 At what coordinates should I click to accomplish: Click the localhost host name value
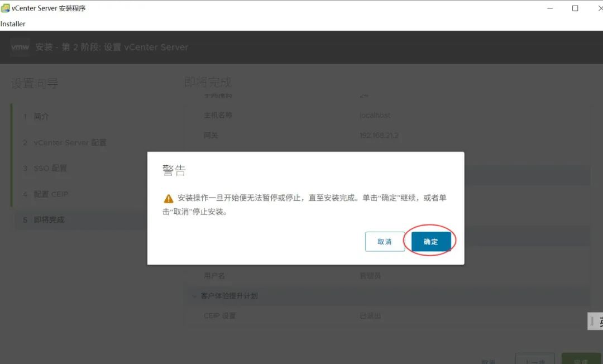[x=375, y=115]
